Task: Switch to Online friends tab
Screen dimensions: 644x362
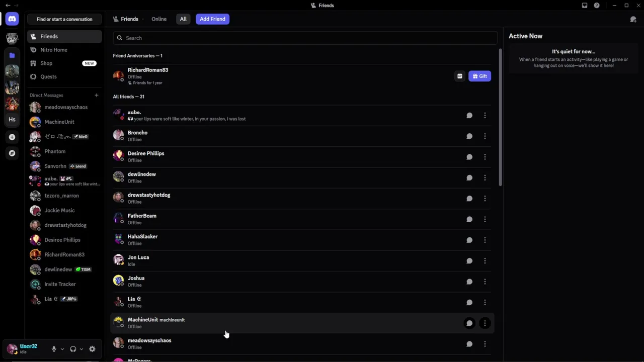Action: click(159, 19)
